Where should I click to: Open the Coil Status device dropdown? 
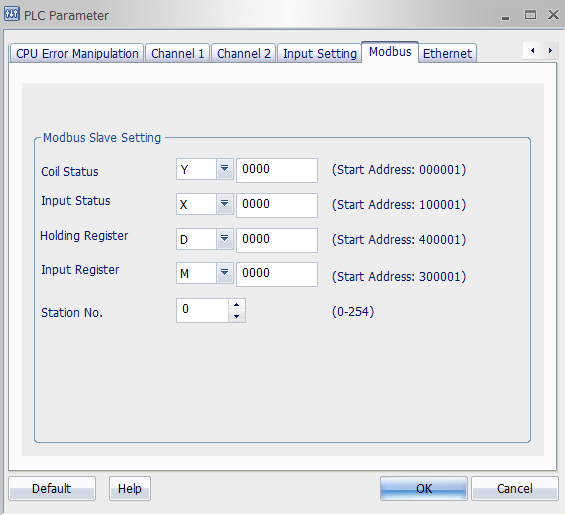[x=224, y=169]
